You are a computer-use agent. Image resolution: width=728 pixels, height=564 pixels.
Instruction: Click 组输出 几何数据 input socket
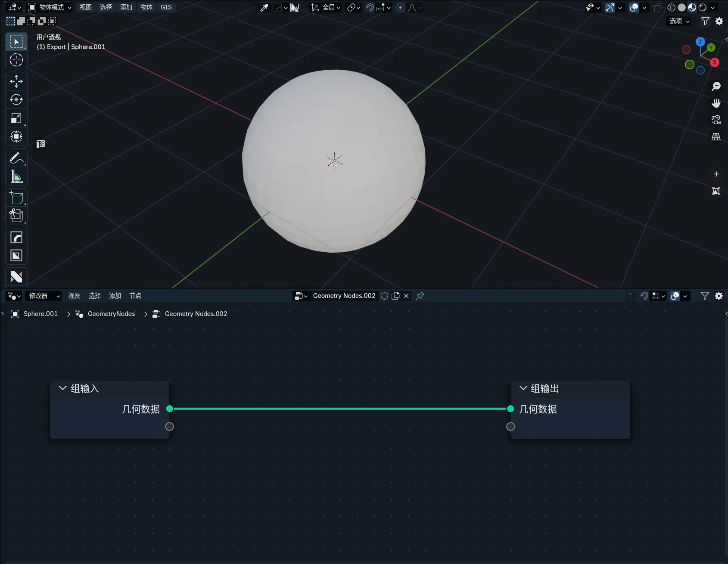(x=510, y=409)
